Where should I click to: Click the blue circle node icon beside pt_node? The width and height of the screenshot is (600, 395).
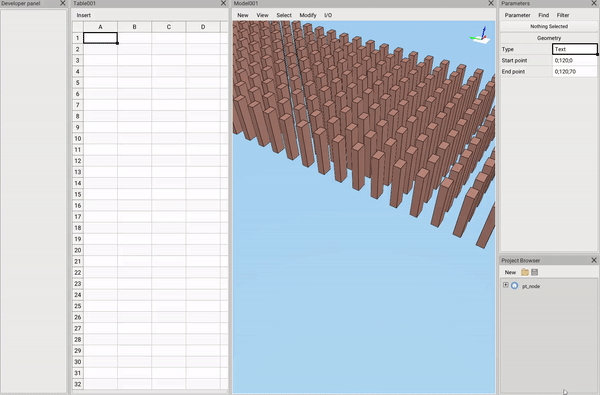514,286
